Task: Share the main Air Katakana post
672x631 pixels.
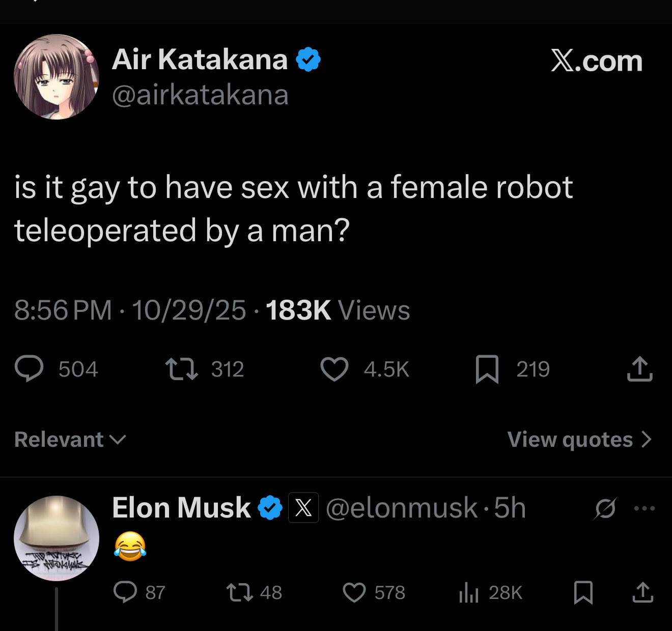Action: (x=639, y=369)
